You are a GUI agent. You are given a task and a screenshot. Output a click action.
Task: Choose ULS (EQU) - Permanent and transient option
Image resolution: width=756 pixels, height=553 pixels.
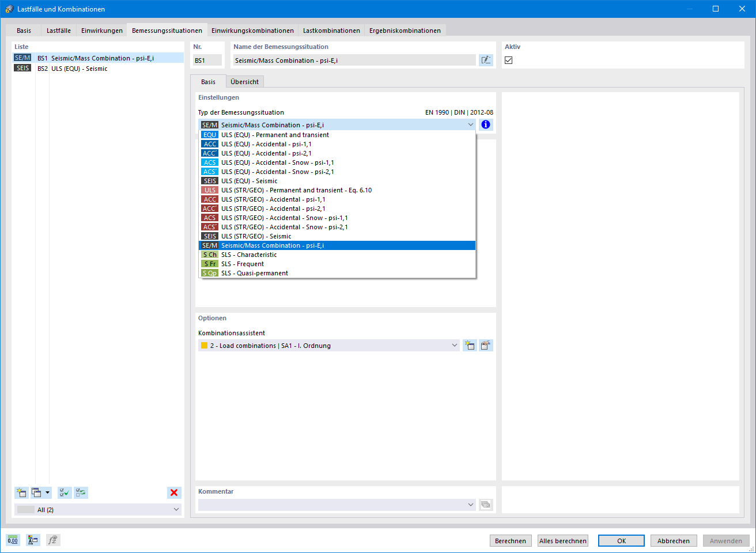pos(338,135)
